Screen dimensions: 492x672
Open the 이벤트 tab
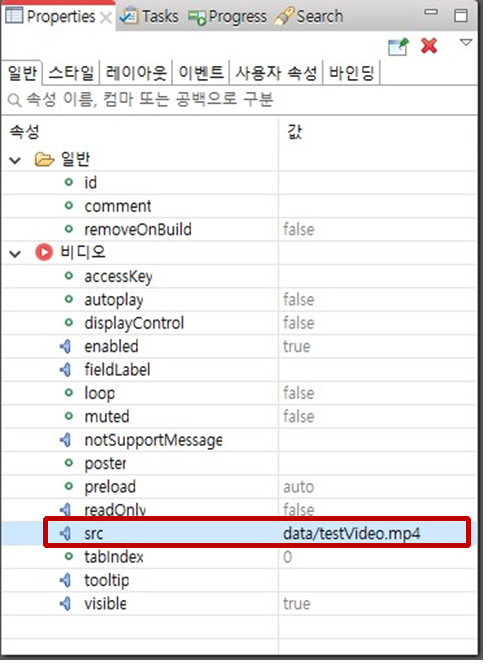click(x=201, y=72)
